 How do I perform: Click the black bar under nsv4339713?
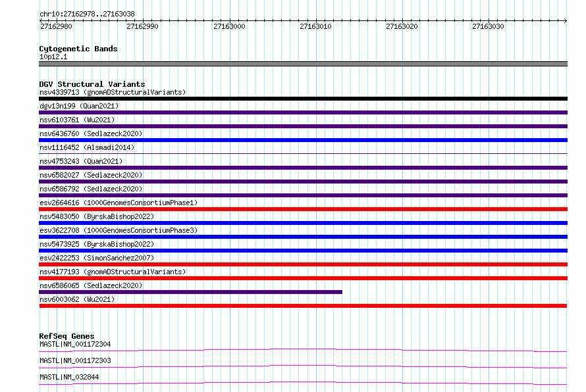pyautogui.click(x=303, y=99)
